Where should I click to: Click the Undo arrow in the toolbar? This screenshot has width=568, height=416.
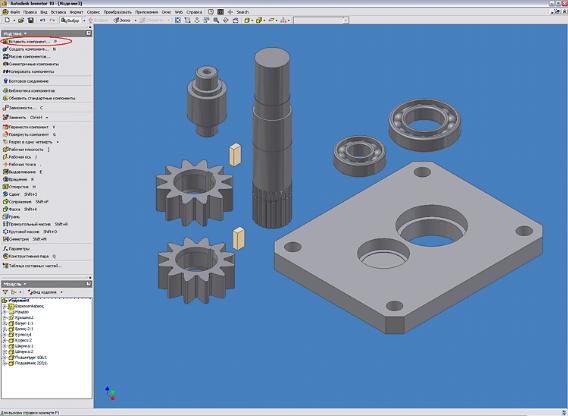coord(42,20)
